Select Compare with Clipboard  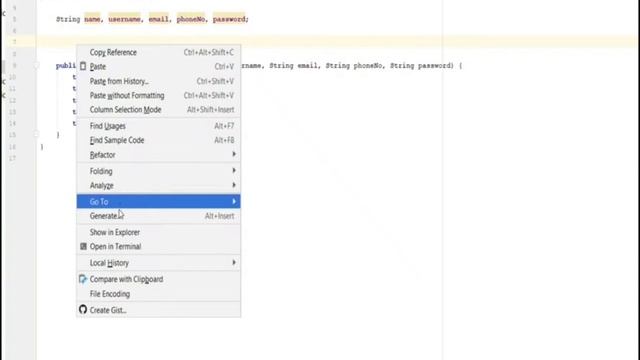(158, 279)
